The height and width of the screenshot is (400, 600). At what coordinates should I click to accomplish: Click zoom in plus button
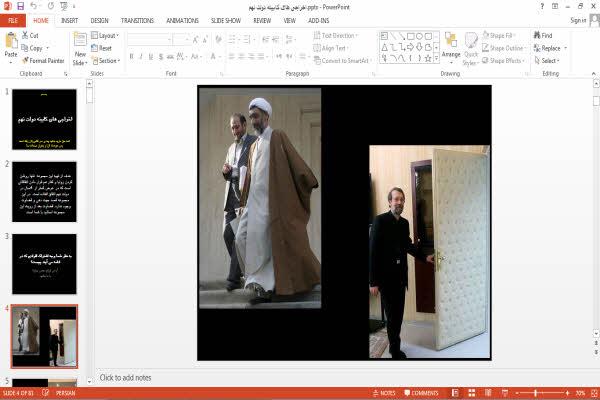567,393
